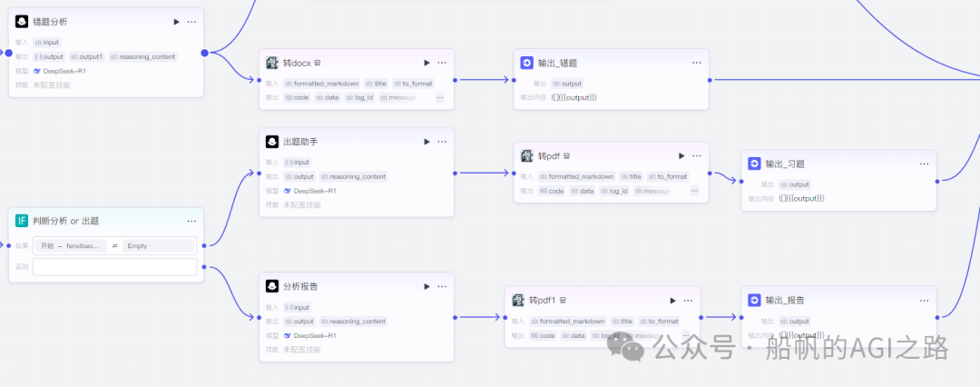Click to_format tag in 转pdf node
The width and height of the screenshot is (980, 387).
coord(668,176)
